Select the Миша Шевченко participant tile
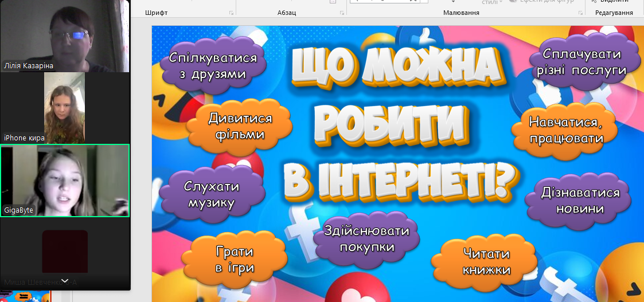Viewport: 644px width, 302px height. pos(65,253)
